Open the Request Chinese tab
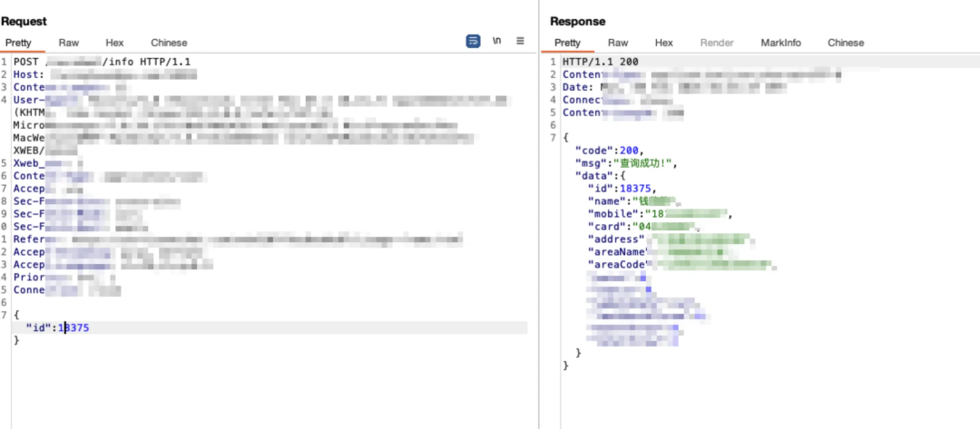 click(x=169, y=43)
